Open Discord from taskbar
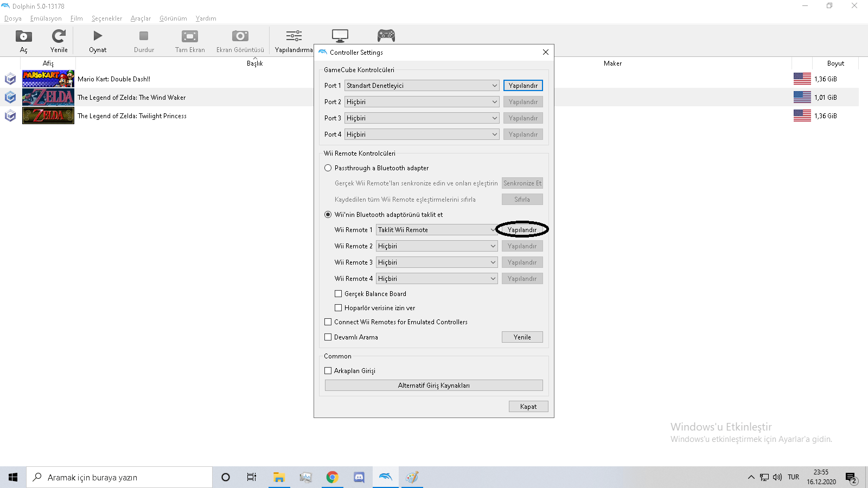This screenshot has width=868, height=488. pos(359,477)
